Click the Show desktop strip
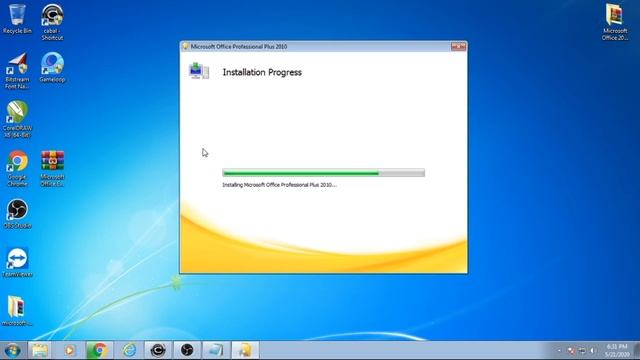The height and width of the screenshot is (360, 640). (637, 351)
